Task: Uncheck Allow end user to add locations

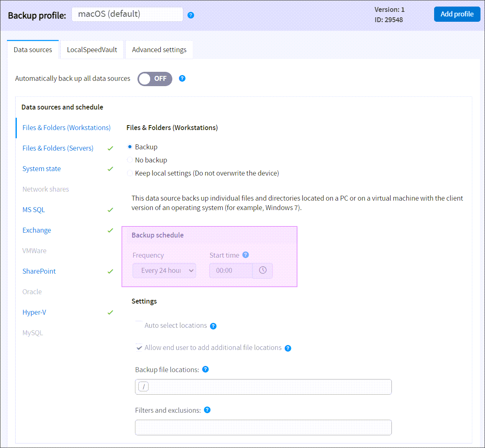Action: point(139,347)
